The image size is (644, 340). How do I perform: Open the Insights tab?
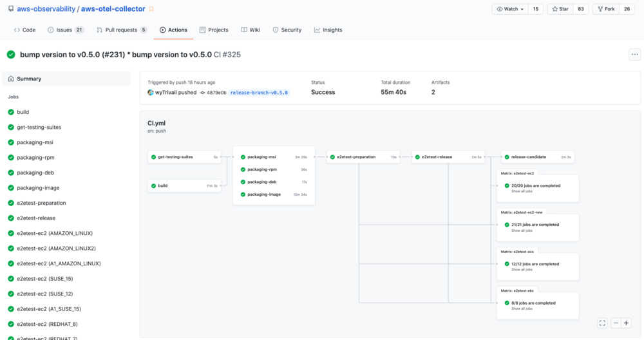tap(328, 30)
